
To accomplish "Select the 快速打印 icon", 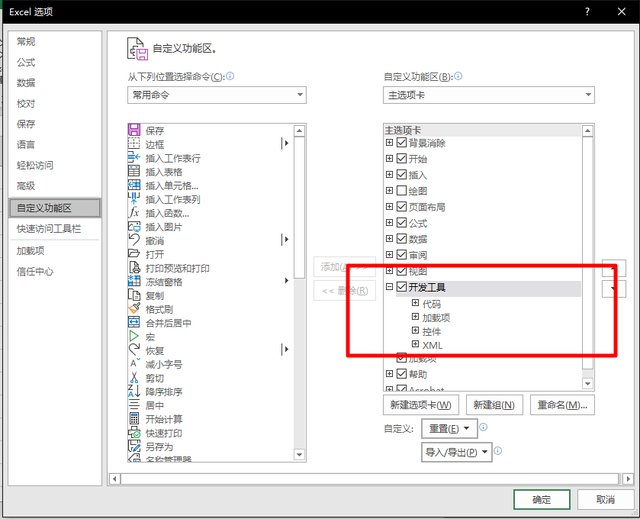I will tap(134, 432).
